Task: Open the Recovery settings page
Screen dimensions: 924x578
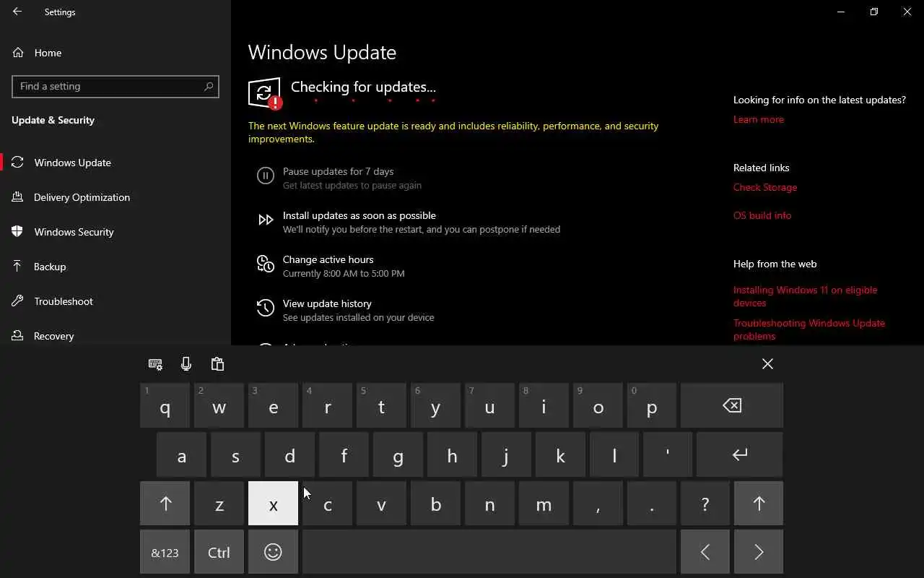Action: [x=115, y=336]
